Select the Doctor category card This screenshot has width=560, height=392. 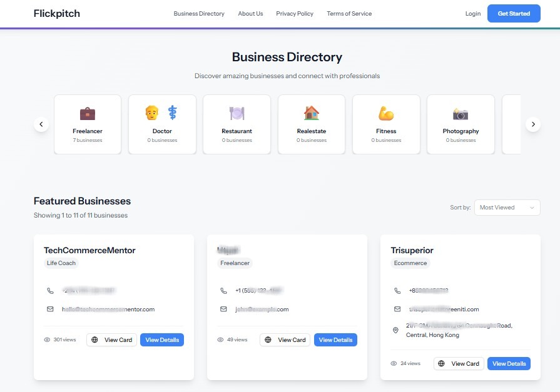click(162, 124)
